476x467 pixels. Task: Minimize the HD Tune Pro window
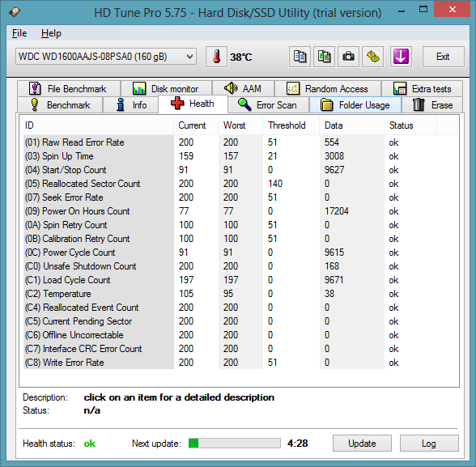click(402, 11)
